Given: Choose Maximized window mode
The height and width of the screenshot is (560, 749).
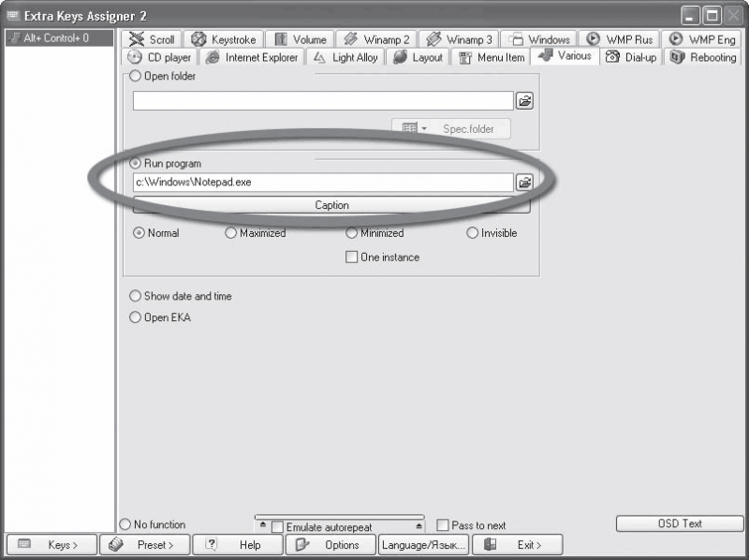Looking at the screenshot, I should tap(230, 232).
